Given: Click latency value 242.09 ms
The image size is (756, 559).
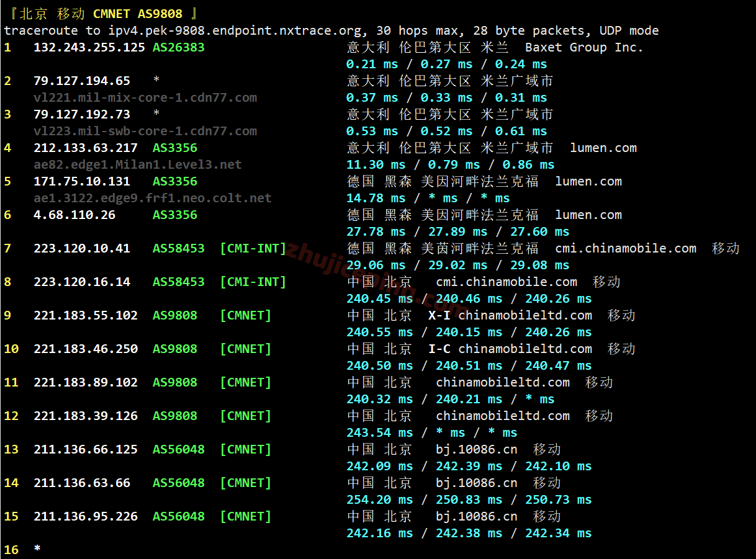Looking at the screenshot, I should click(380, 466).
